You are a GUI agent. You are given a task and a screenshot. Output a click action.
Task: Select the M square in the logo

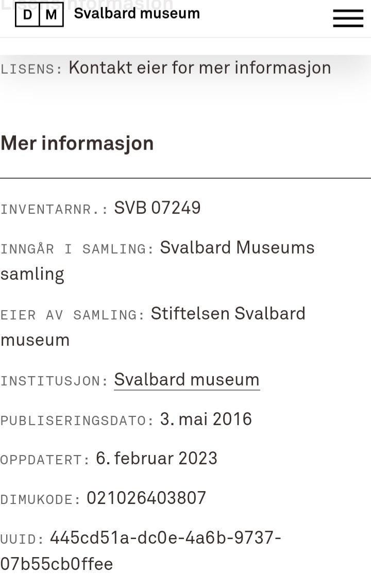(x=51, y=14)
